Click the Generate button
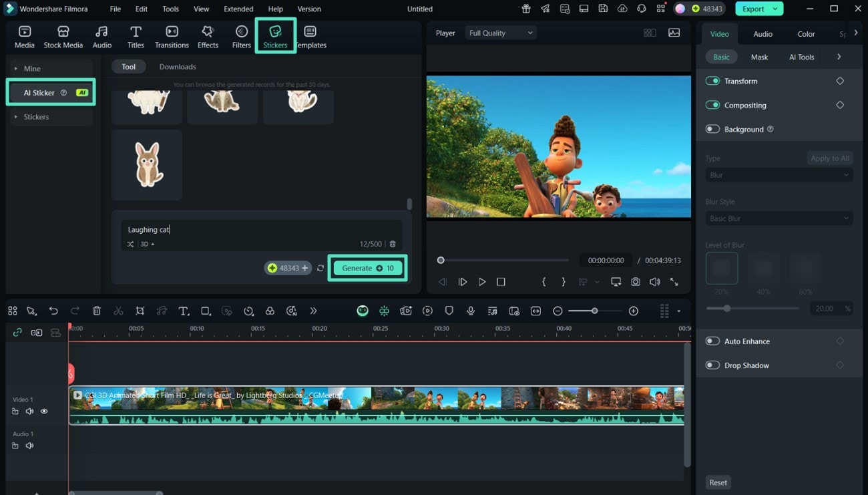868x495 pixels. pyautogui.click(x=367, y=268)
